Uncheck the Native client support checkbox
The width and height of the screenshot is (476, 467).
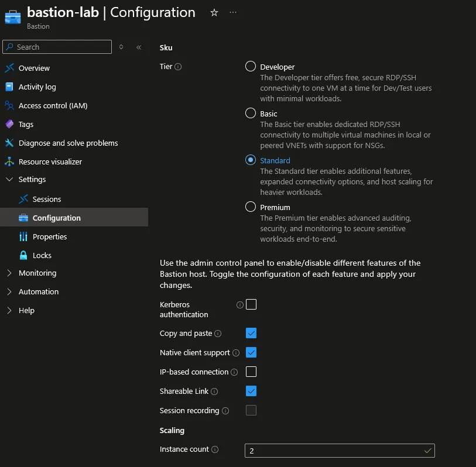tap(251, 352)
